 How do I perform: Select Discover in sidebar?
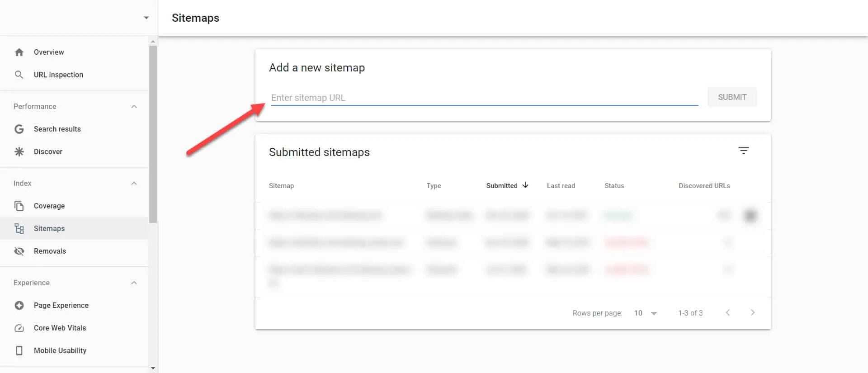point(74,151)
